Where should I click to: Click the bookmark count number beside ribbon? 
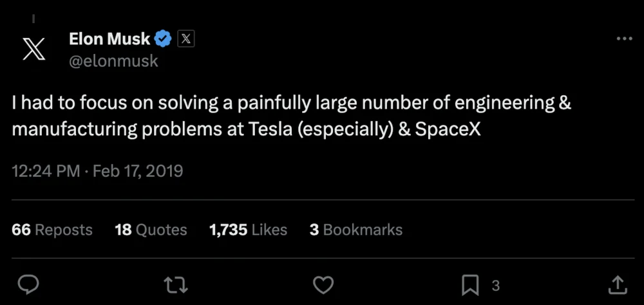(x=495, y=285)
